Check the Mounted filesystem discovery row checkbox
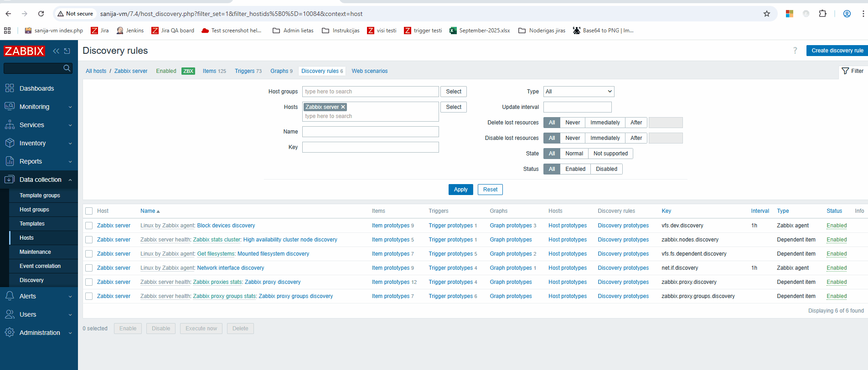This screenshot has height=370, width=868. (x=89, y=254)
